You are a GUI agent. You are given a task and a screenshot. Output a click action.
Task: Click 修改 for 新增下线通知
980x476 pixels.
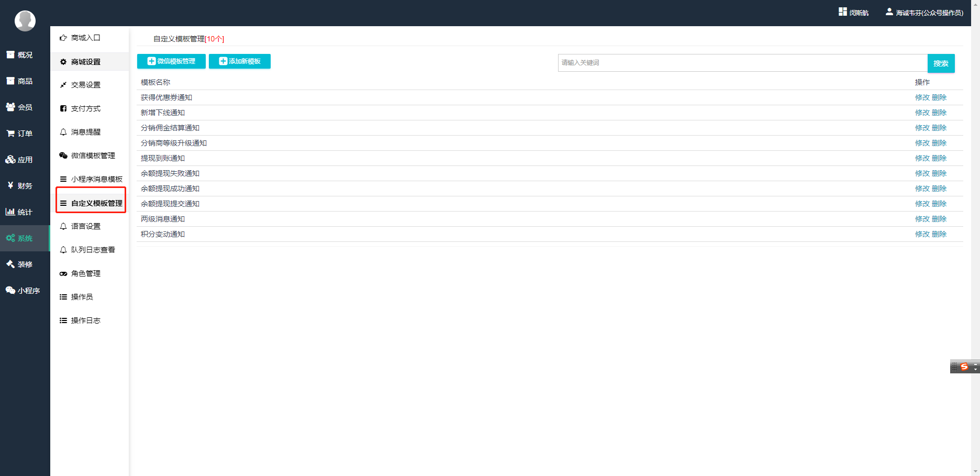(x=922, y=113)
